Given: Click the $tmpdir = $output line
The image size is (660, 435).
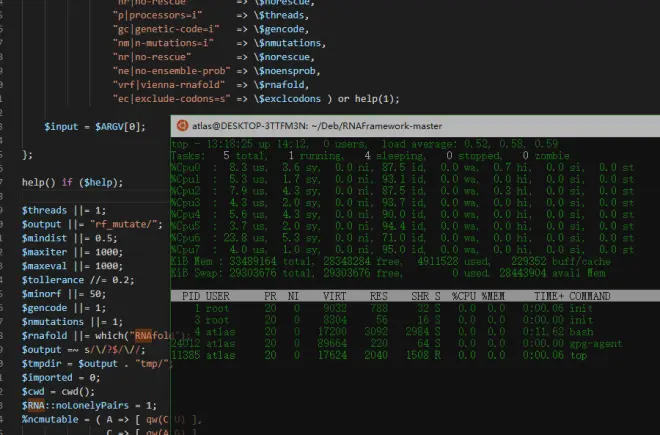Looking at the screenshot, I should point(96,363).
